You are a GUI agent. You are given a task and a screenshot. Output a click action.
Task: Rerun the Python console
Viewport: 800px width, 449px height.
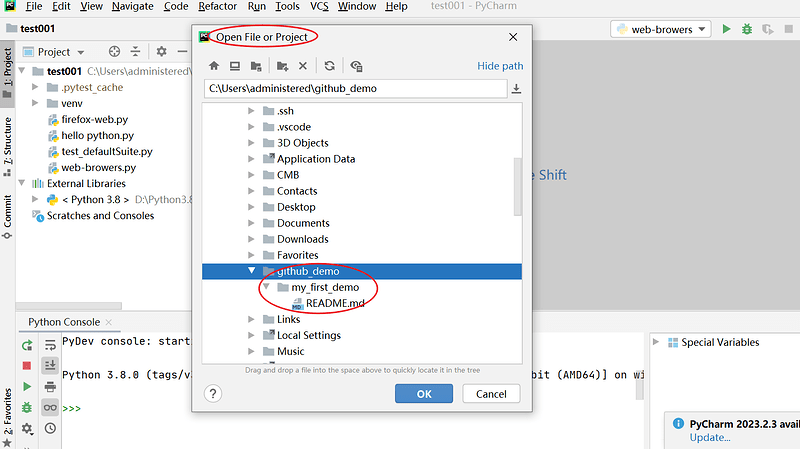[x=27, y=345]
